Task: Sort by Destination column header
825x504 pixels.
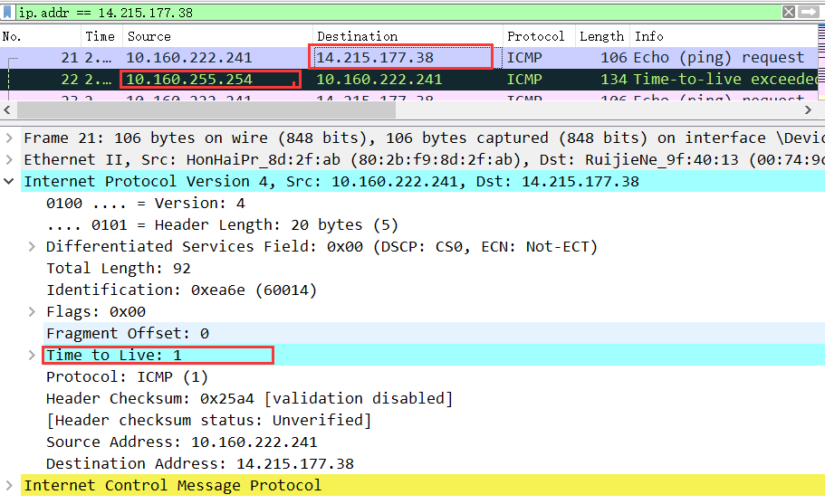Action: [x=357, y=36]
